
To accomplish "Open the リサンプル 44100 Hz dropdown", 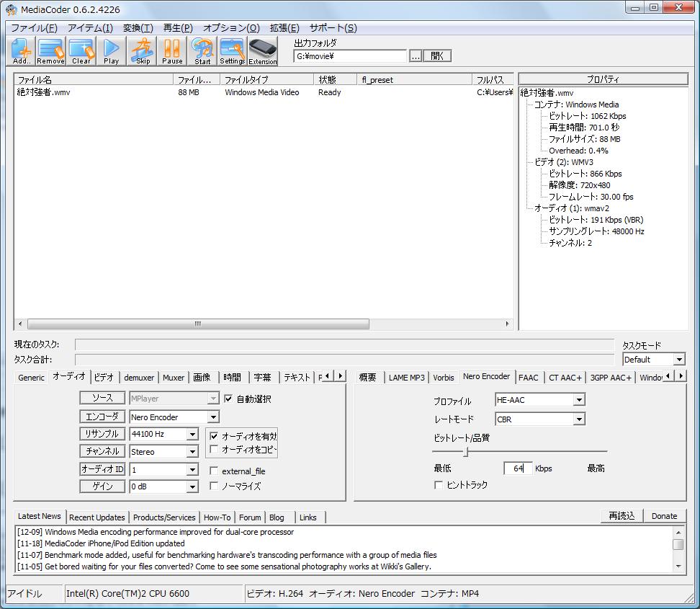I will (x=192, y=435).
